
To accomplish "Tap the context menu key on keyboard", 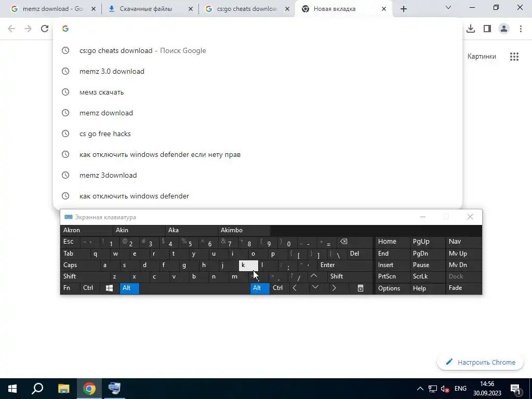I will 361,288.
